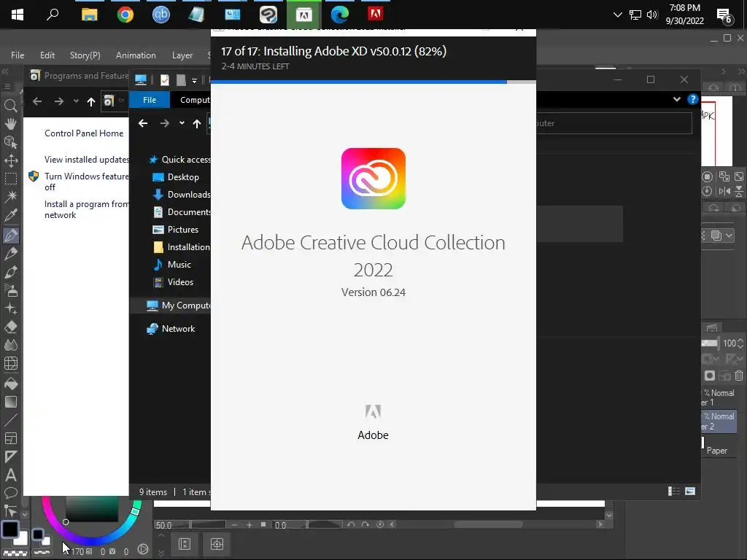The image size is (747, 560).
Task: Click Install a program from network link
Action: tap(87, 209)
